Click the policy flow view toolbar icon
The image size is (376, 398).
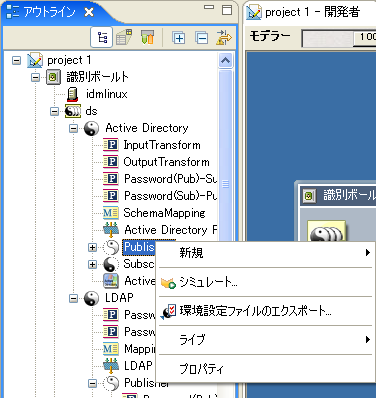tap(124, 37)
